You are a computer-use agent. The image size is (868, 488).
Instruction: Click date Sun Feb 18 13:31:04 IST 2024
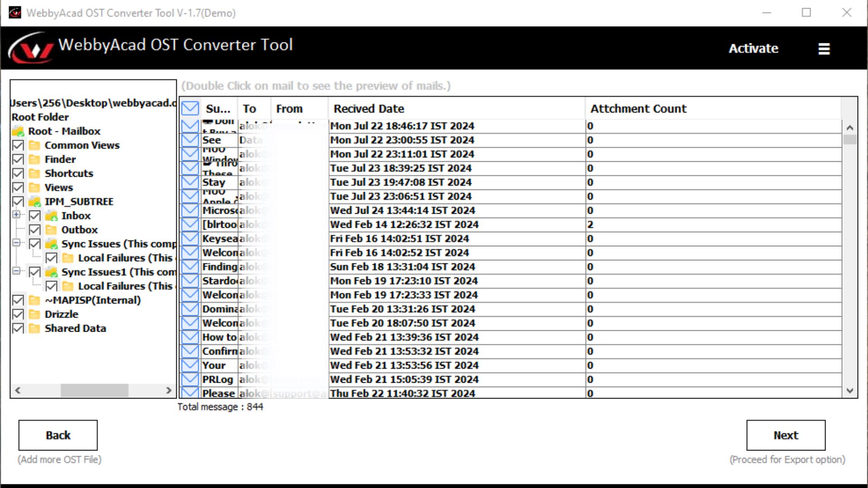pyautogui.click(x=402, y=267)
